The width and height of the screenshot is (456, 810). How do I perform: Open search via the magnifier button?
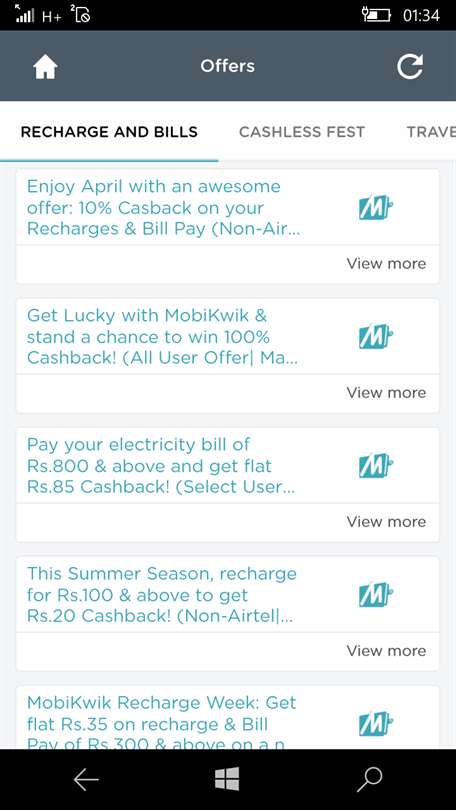pos(370,780)
